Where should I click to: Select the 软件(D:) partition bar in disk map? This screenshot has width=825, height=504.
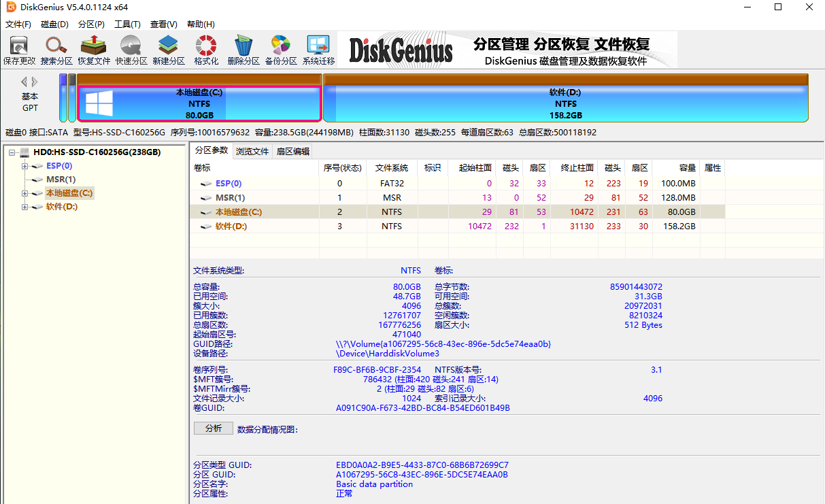coord(565,104)
